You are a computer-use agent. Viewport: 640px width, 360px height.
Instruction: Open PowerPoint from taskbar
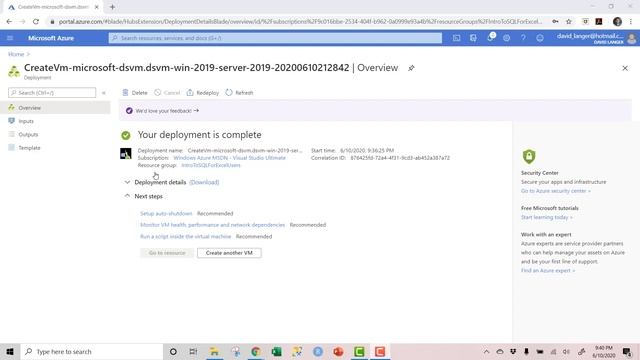click(x=338, y=351)
